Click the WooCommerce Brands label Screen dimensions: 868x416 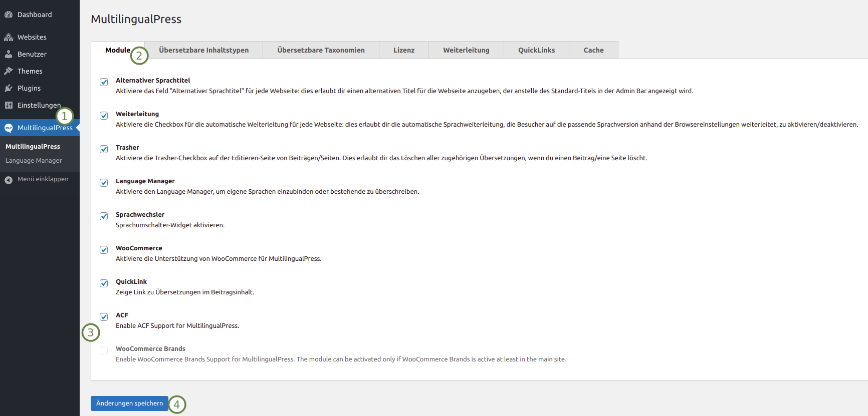150,348
